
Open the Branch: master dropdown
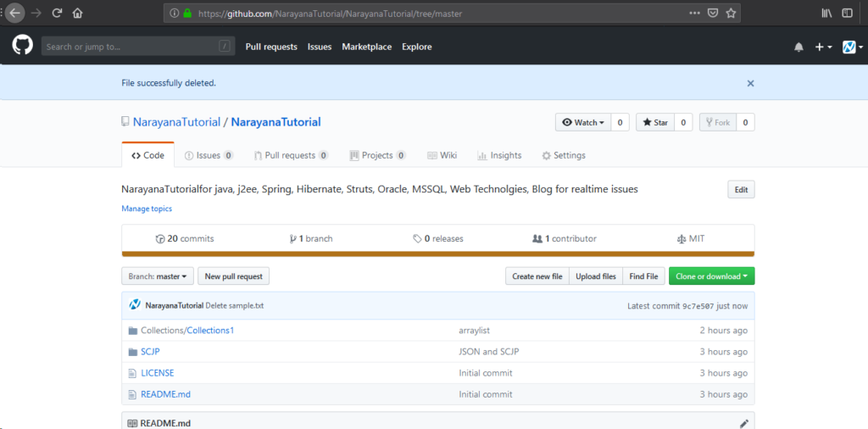click(x=158, y=276)
